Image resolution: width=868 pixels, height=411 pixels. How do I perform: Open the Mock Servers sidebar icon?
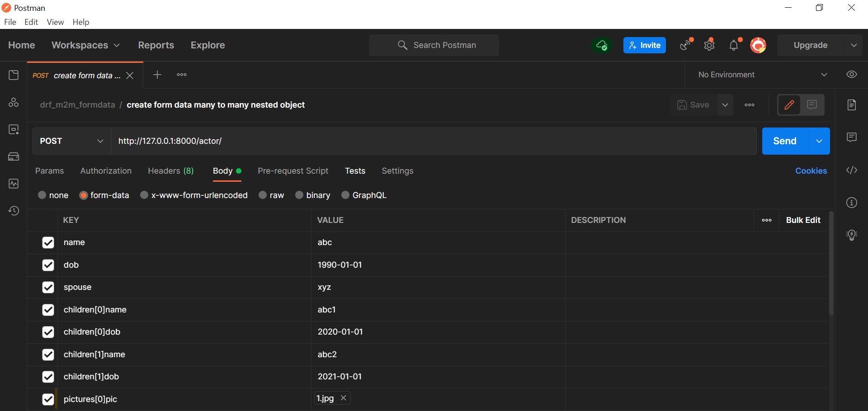pos(14,156)
